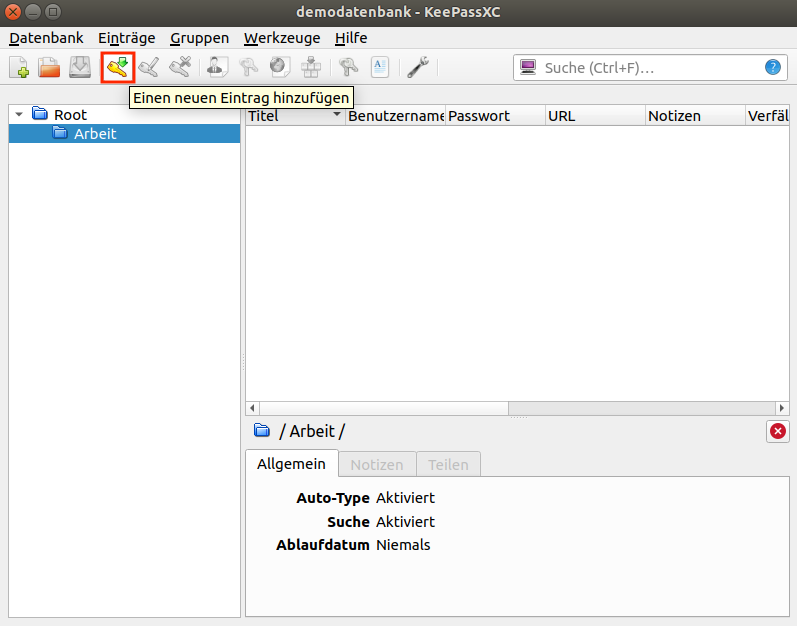Click the search help question mark
The width and height of the screenshot is (797, 626).
(772, 68)
